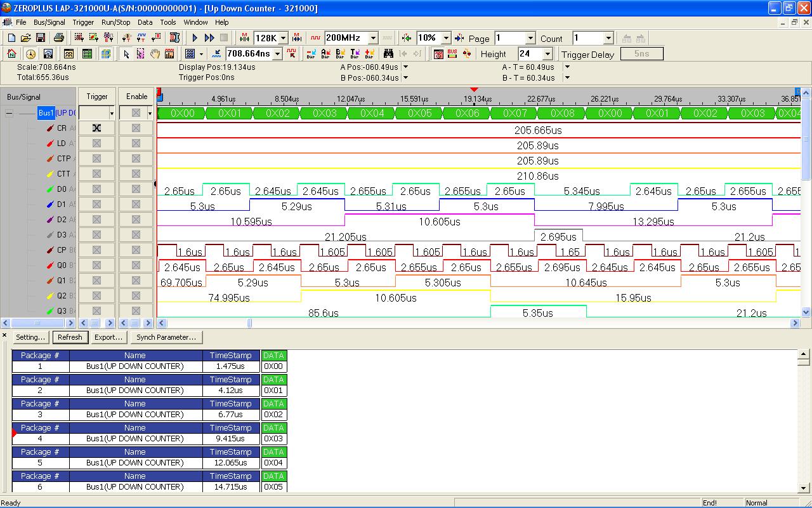This screenshot has width=812, height=508.
Task: Open A Pos dropdown arrow
Action: 406,67
